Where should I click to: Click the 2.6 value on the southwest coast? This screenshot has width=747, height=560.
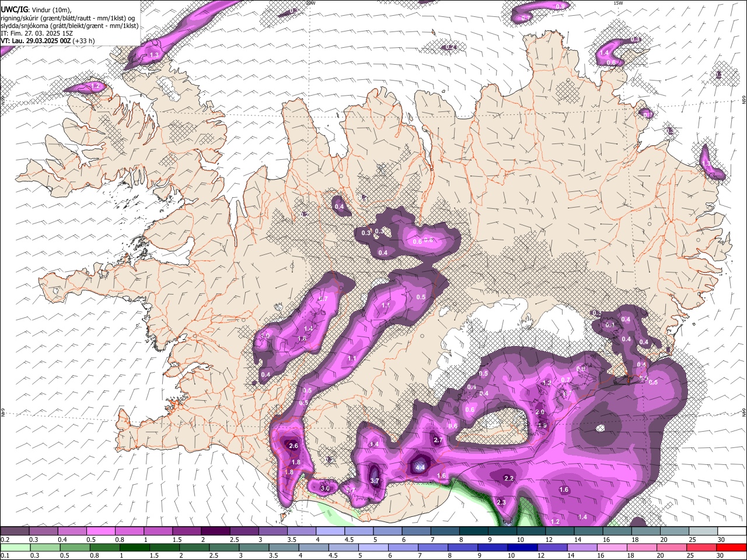[x=294, y=446]
